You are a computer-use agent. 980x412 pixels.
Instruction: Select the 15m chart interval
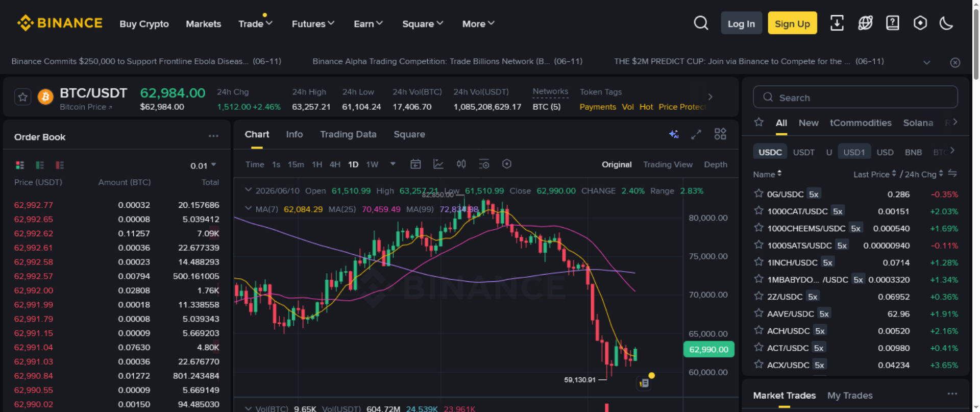pos(296,164)
